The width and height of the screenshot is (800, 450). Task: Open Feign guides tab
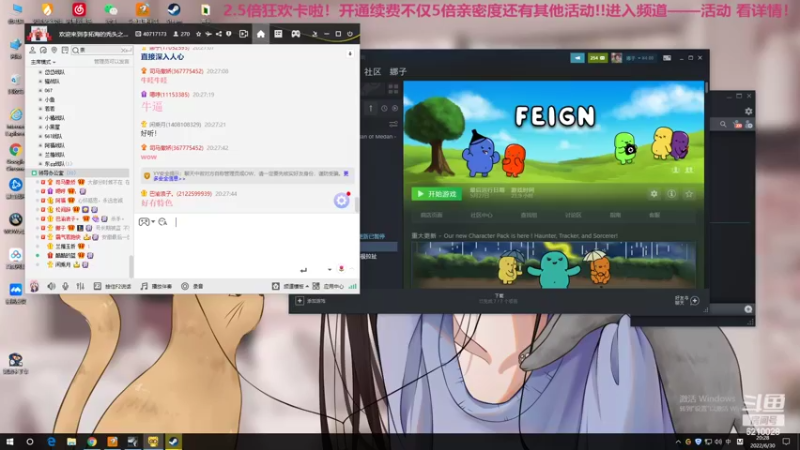pyautogui.click(x=615, y=215)
